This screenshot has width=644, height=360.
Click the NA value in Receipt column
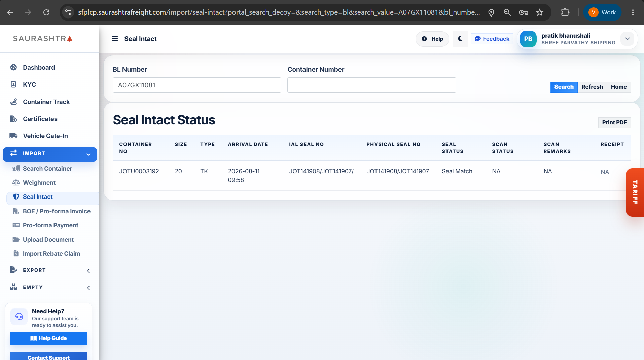[x=605, y=172]
